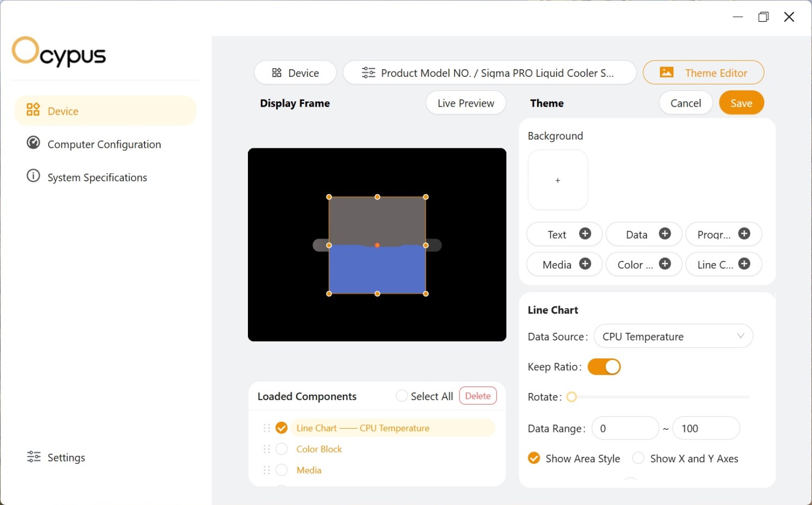Add a Line Chart with plus icon
The width and height of the screenshot is (812, 505).
(744, 264)
